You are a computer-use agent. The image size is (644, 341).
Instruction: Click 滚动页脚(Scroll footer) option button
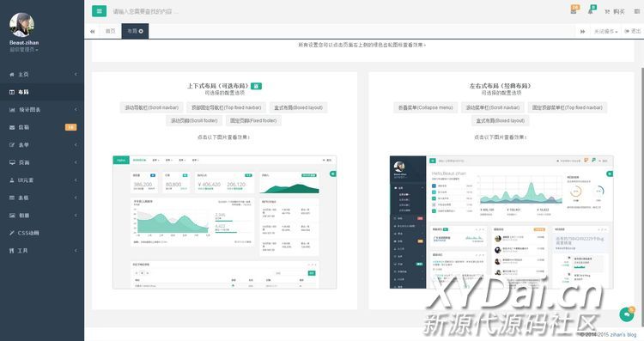194,121
